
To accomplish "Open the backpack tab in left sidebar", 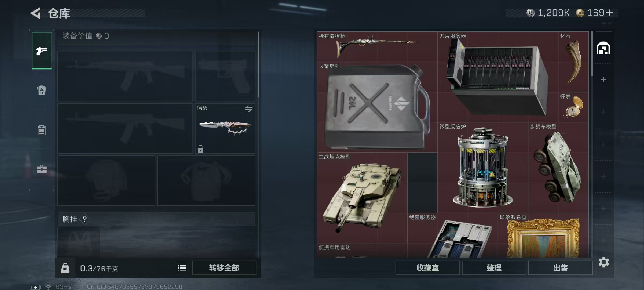I will coord(42,90).
